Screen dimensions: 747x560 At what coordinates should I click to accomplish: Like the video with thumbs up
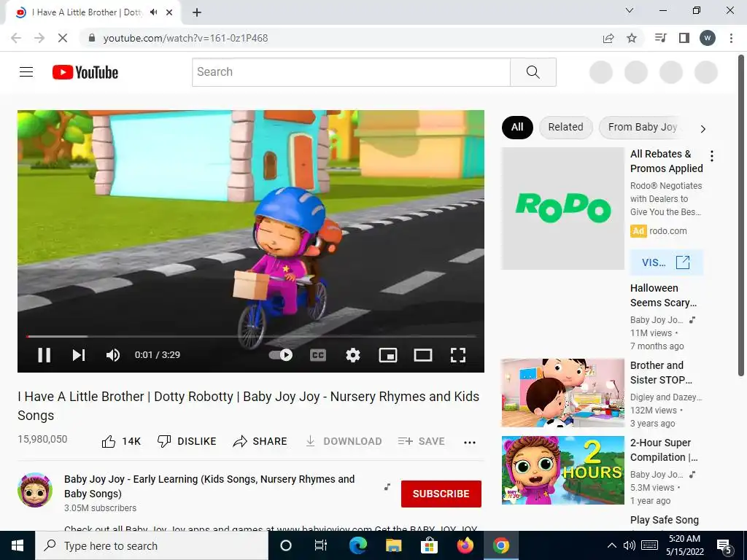pos(122,441)
